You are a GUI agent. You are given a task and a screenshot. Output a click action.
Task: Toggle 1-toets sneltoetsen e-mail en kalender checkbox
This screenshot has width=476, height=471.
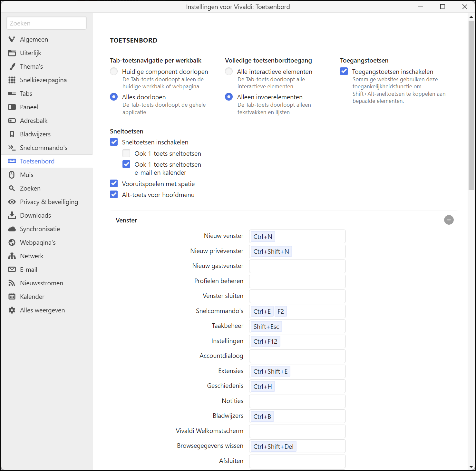coord(126,164)
